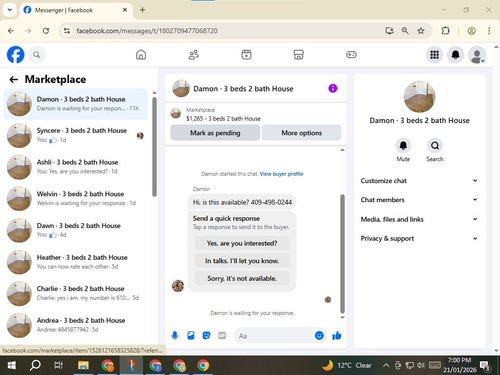Close the Messenger | Facebook tab
The height and width of the screenshot is (375, 500).
click(125, 10)
